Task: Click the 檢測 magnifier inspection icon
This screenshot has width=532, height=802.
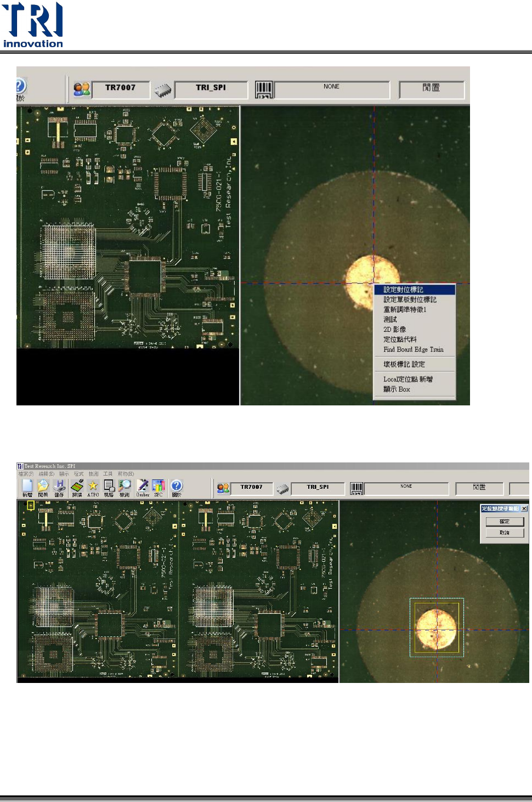Action: [125, 487]
